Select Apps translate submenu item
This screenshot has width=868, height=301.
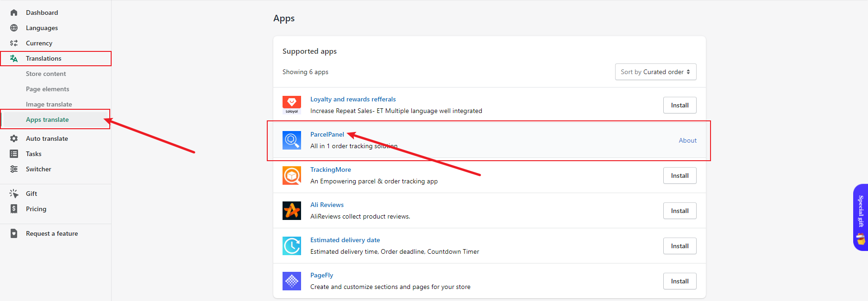[47, 119]
